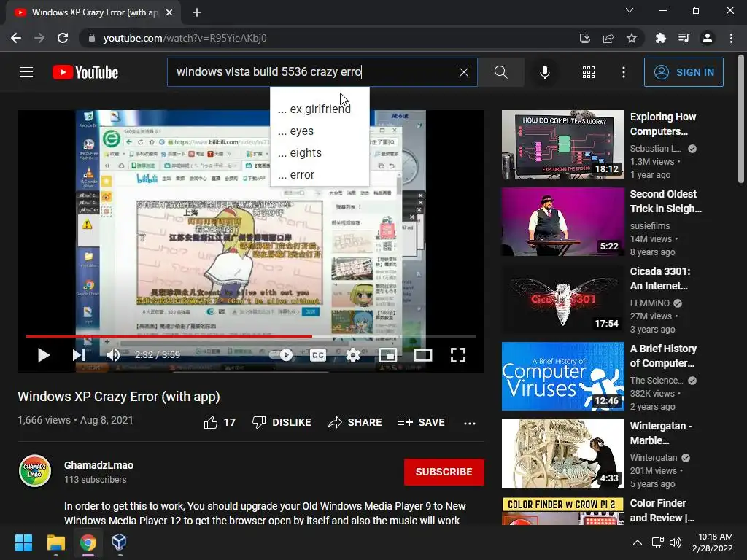Screen dimensions: 747x560
Task: Sign in with the SIGN IN button
Action: 684,72
